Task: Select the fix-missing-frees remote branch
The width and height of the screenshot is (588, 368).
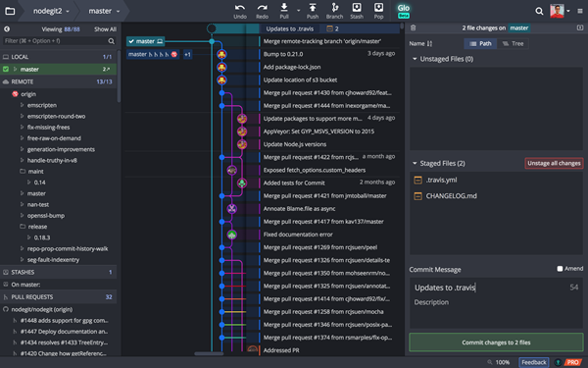Action: coord(48,128)
